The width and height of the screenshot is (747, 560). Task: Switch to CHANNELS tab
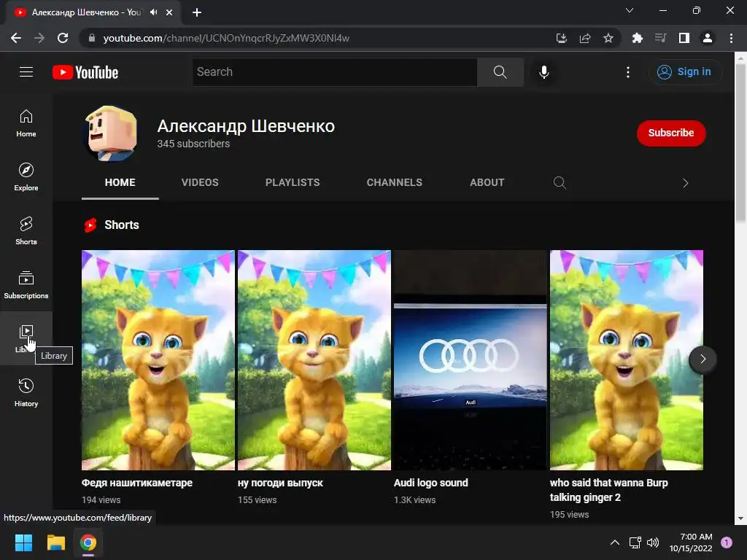coord(395,182)
